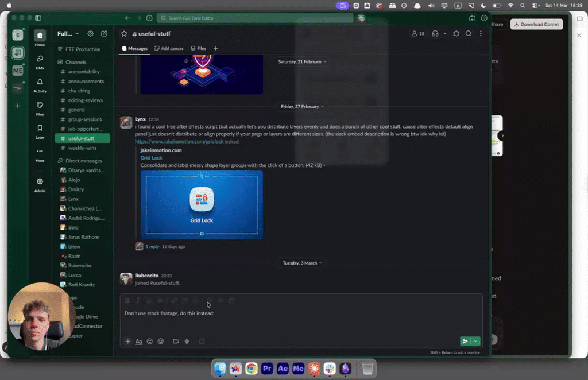
Task: Toggle the Aa formatting bar
Action: tap(138, 341)
